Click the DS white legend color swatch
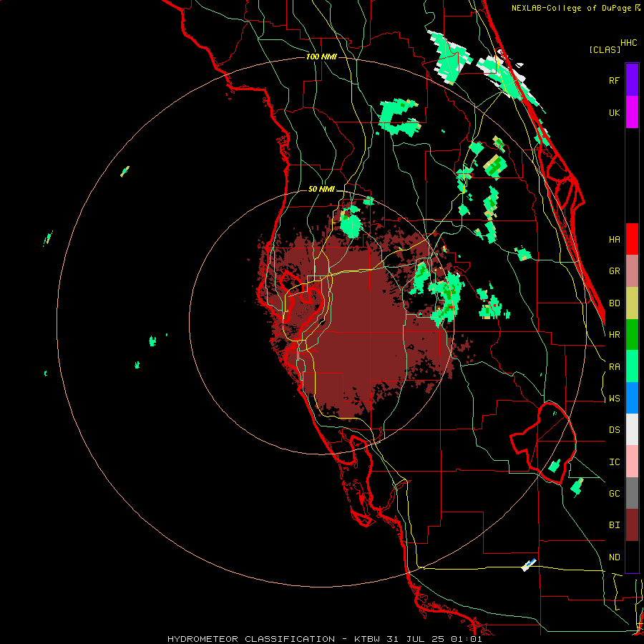The image size is (644, 644). point(632,429)
